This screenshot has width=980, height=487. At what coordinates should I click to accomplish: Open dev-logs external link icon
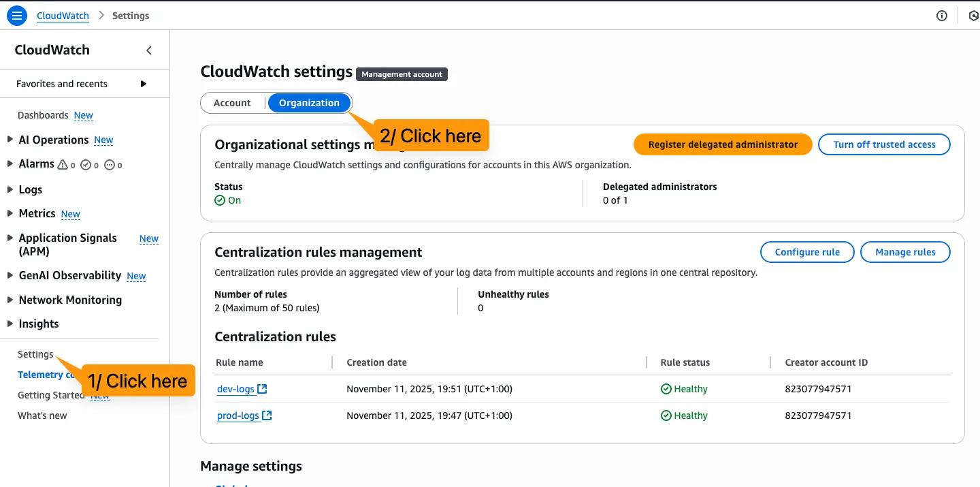262,389
